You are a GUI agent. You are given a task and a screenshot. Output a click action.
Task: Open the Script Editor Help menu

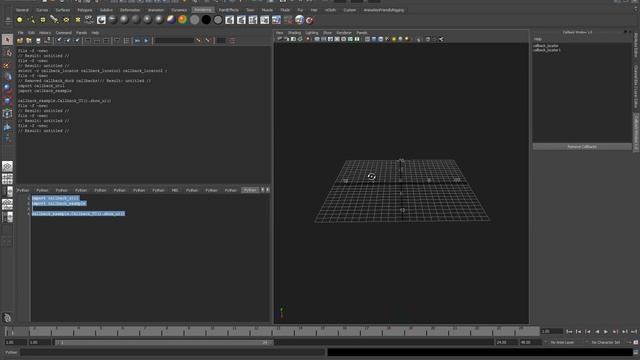[x=95, y=33]
